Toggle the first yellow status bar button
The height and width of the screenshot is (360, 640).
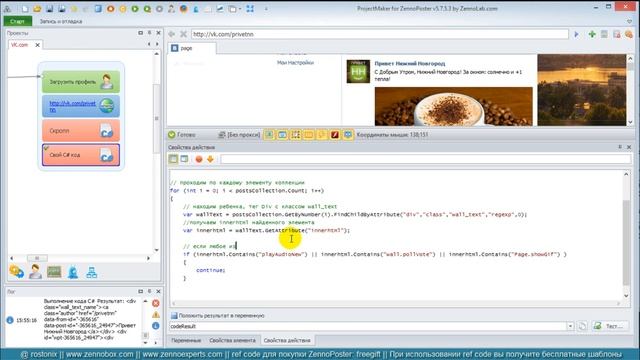[x=269, y=135]
